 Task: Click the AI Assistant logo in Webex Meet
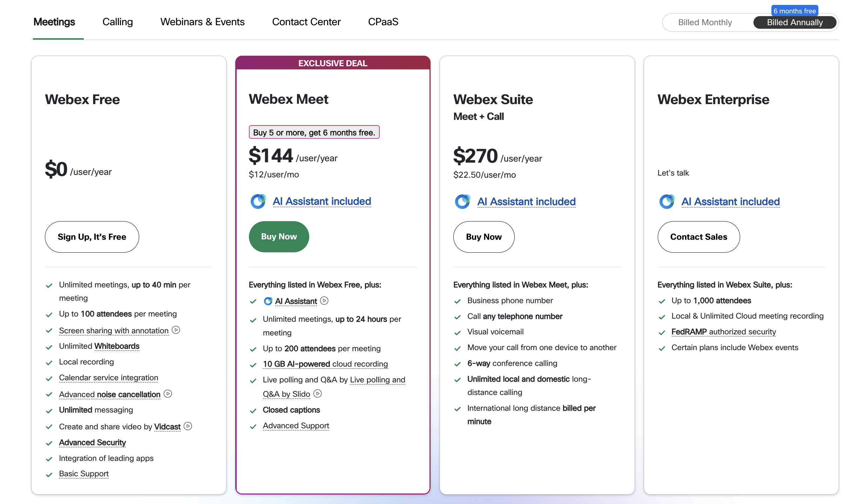[x=258, y=202]
